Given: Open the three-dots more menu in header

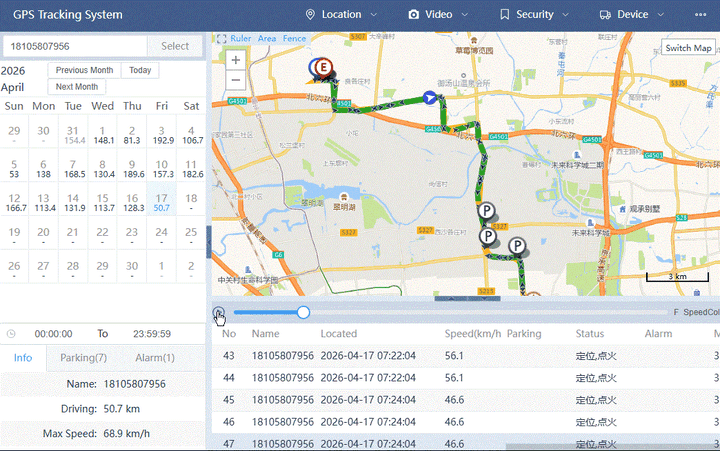Looking at the screenshot, I should point(700,15).
